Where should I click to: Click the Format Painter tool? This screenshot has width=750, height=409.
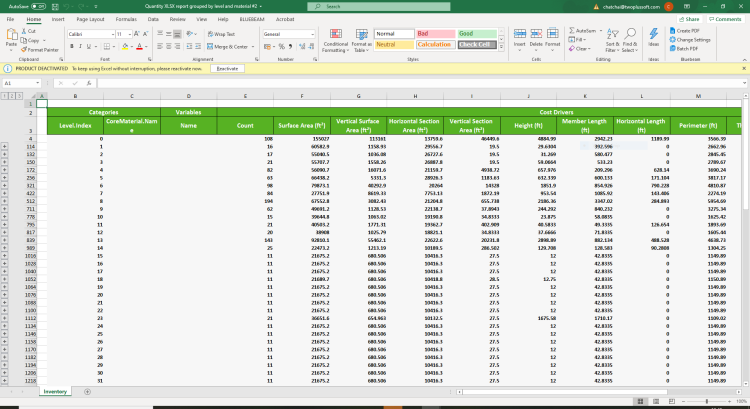[38, 48]
